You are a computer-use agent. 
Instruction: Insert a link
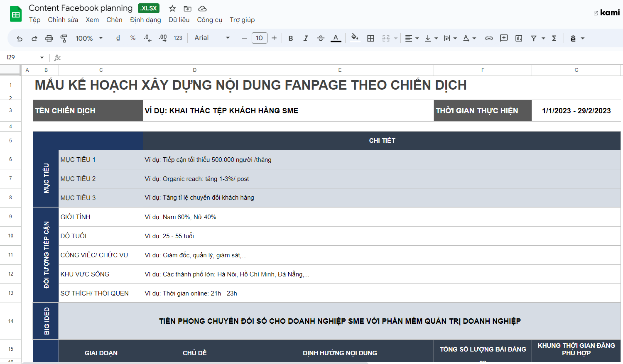coord(489,38)
